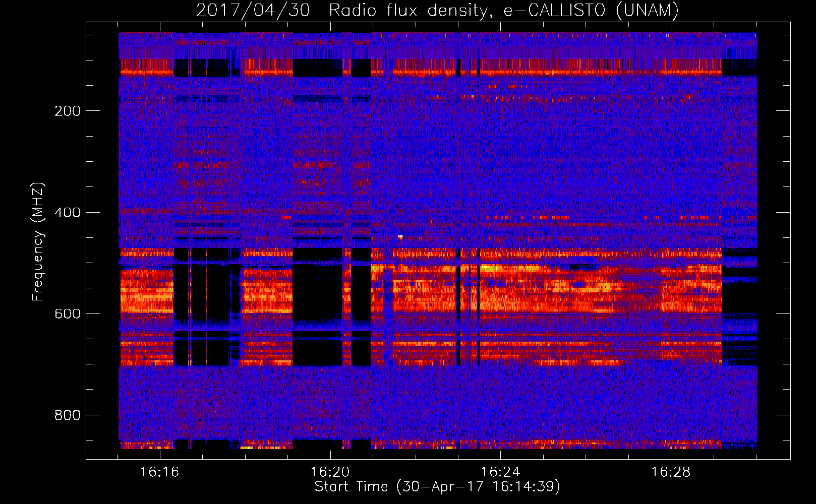Viewport: 816px width, 504px height.
Task: Click the 600 frequency tick label
Action: (68, 313)
